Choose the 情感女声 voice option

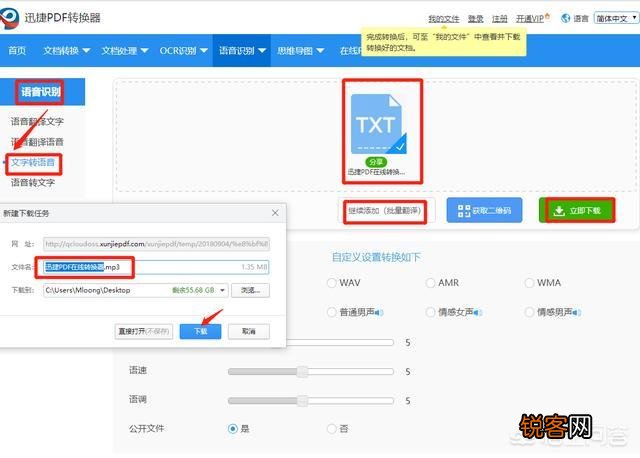point(430,312)
